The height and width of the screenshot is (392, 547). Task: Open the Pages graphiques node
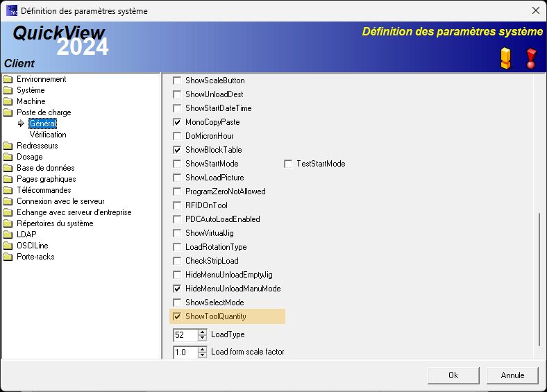point(47,179)
